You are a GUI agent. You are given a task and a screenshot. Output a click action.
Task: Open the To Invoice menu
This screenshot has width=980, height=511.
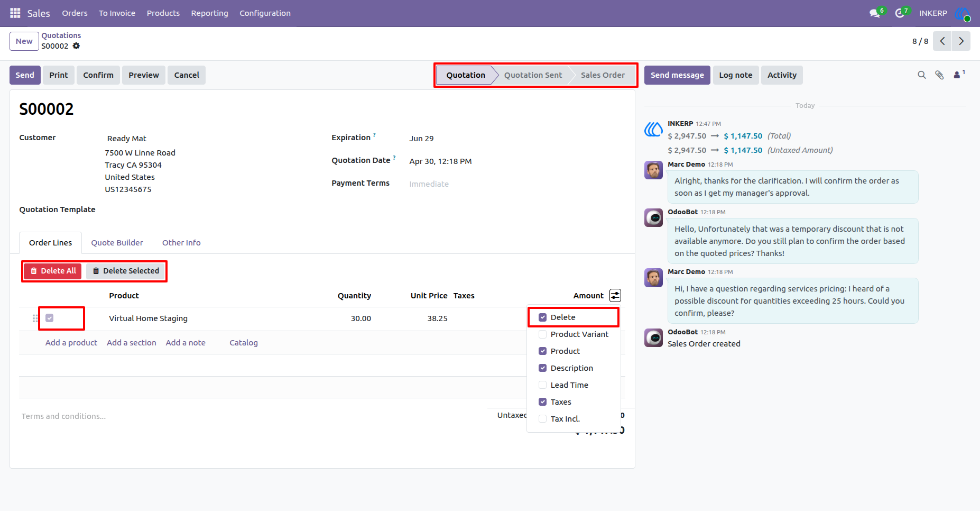coord(117,13)
